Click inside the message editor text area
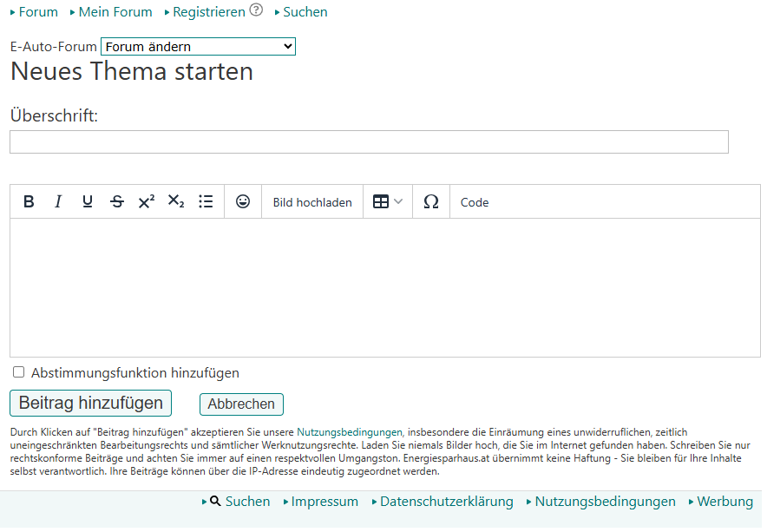Screen dimensions: 767x532 385,288
